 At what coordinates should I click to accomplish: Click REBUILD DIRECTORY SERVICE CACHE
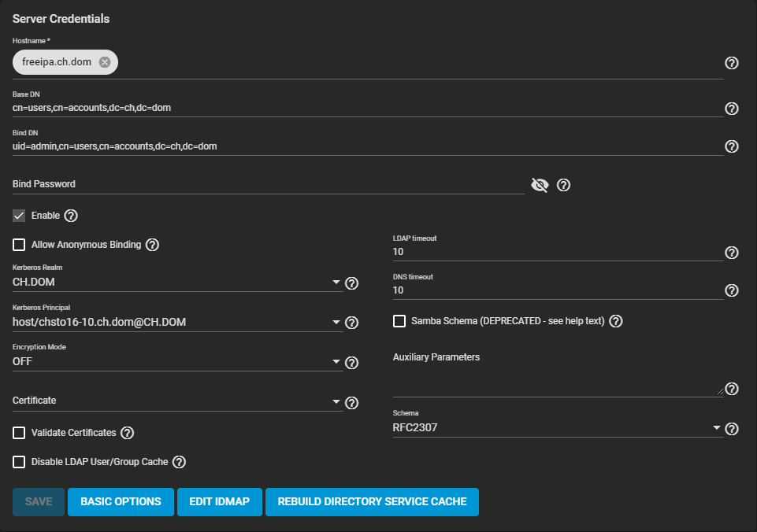pyautogui.click(x=372, y=501)
